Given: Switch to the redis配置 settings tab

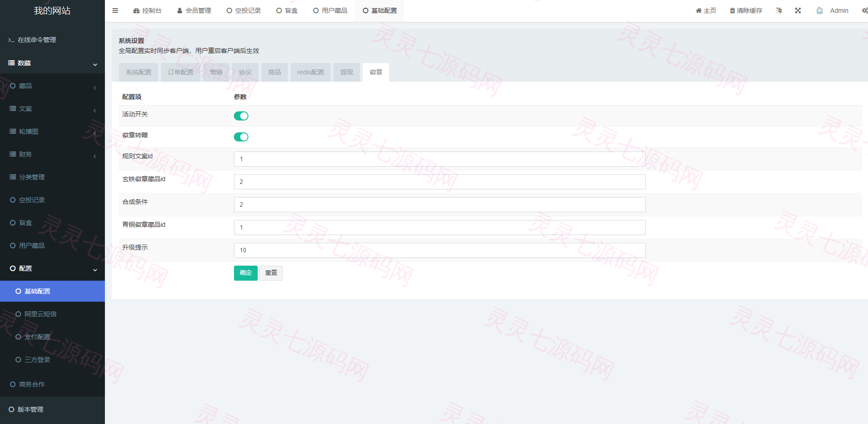Looking at the screenshot, I should (311, 72).
